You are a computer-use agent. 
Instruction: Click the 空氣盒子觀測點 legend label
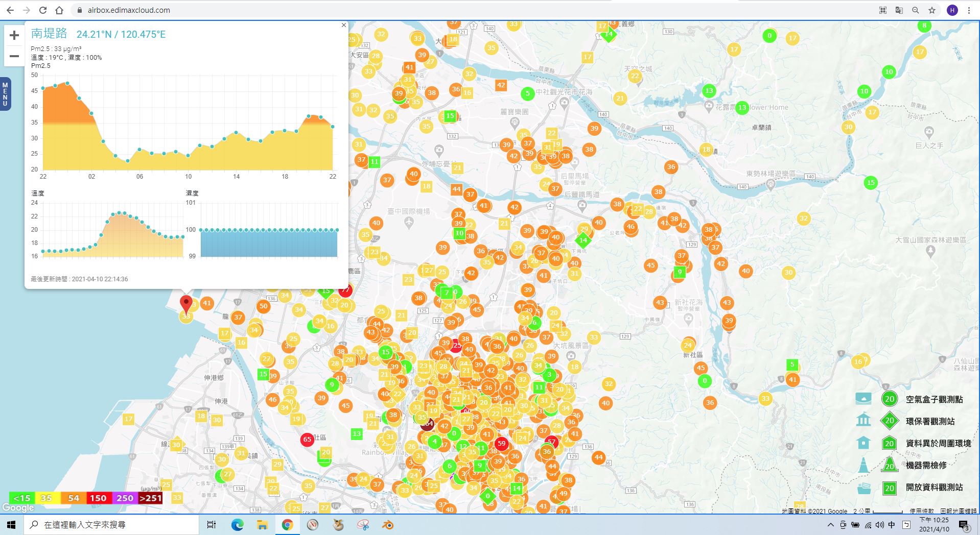pos(934,399)
